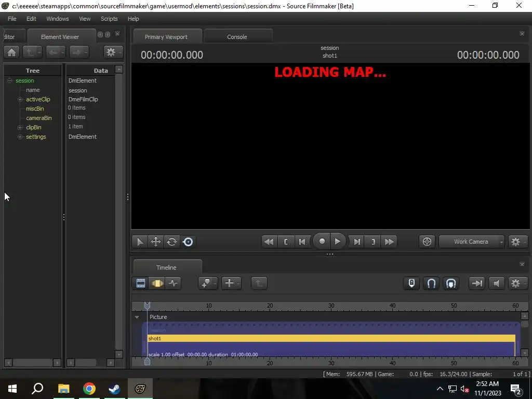Step to previous frame

coord(302,242)
